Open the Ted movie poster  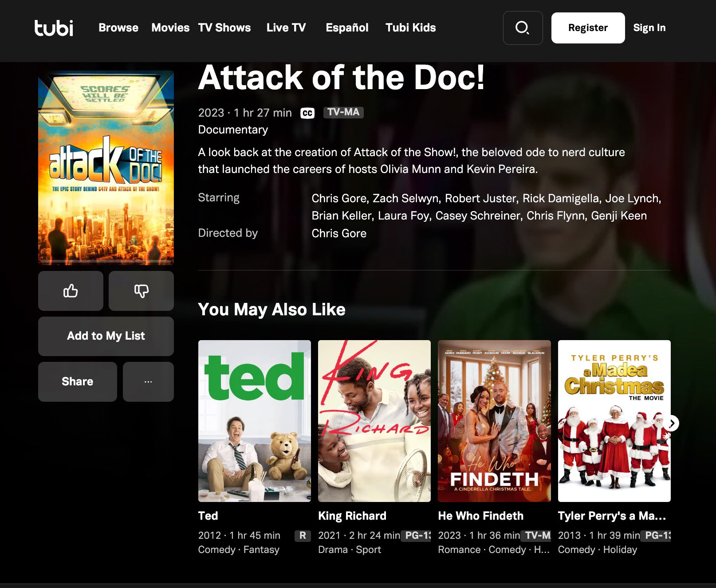tap(255, 421)
